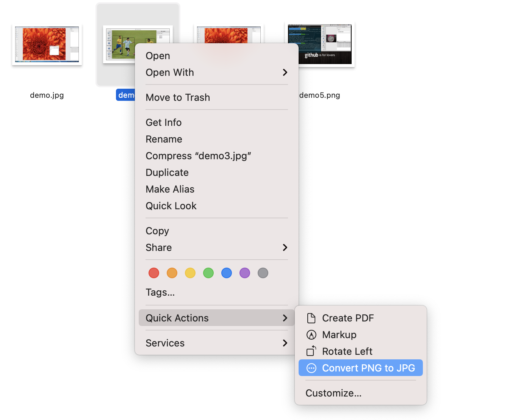
Task: Select the demo5.png thumbnail
Action: click(319, 44)
